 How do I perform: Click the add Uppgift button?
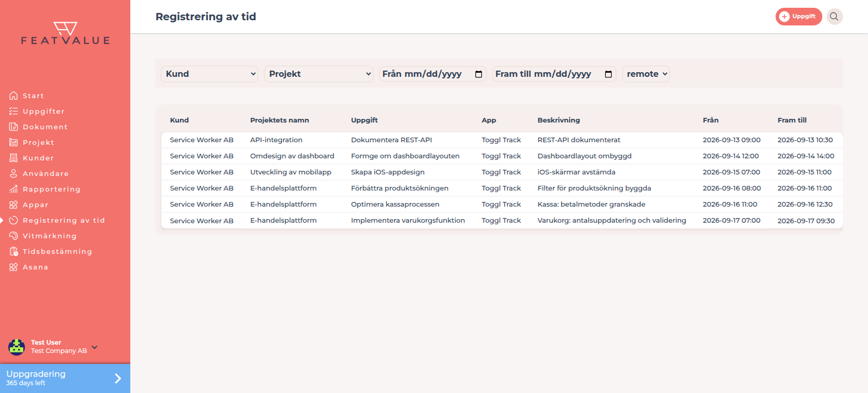pos(798,17)
